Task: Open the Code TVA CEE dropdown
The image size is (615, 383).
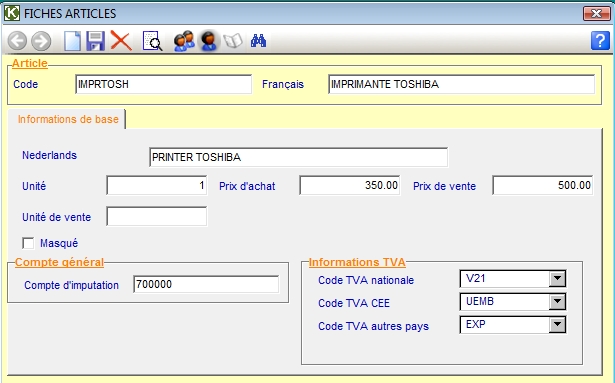Action: coord(557,302)
